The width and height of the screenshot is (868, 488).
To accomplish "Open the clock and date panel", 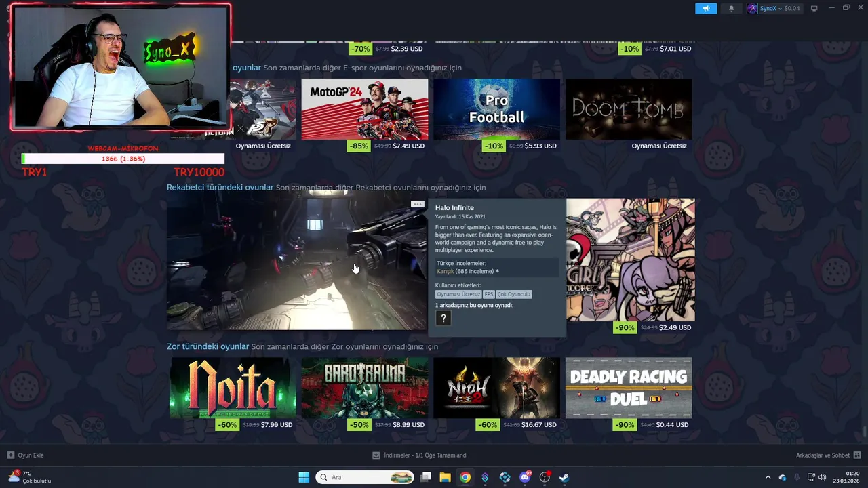I will (848, 477).
